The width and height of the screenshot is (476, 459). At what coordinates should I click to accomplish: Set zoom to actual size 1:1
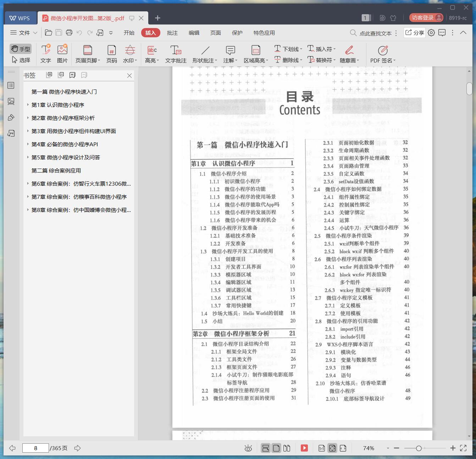[321, 448]
